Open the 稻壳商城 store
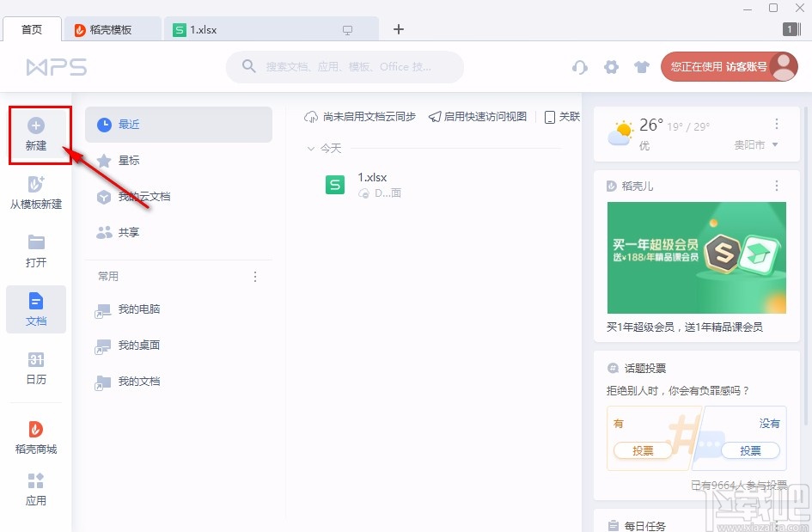The height and width of the screenshot is (532, 812). (x=36, y=434)
